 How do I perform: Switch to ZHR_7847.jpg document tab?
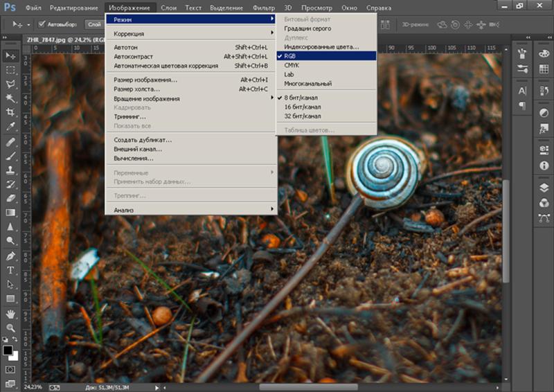pyautogui.click(x=65, y=40)
